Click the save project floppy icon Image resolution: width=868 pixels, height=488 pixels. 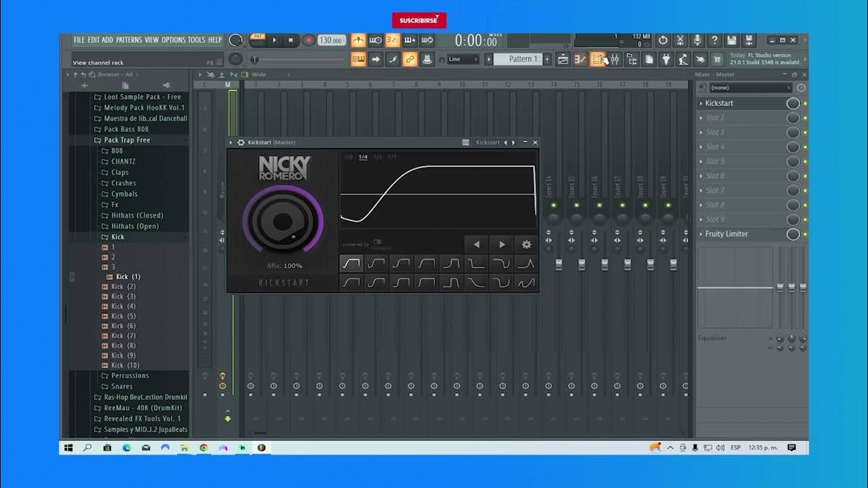(x=732, y=40)
